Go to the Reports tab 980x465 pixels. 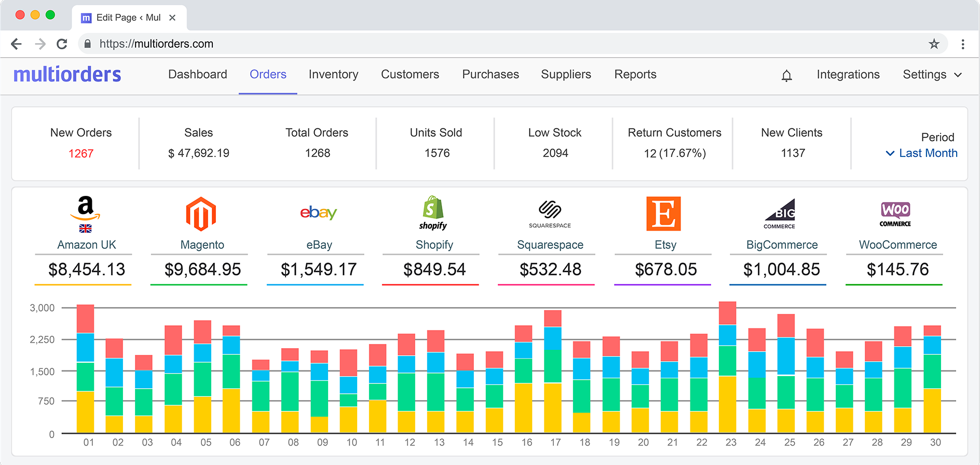pyautogui.click(x=635, y=75)
